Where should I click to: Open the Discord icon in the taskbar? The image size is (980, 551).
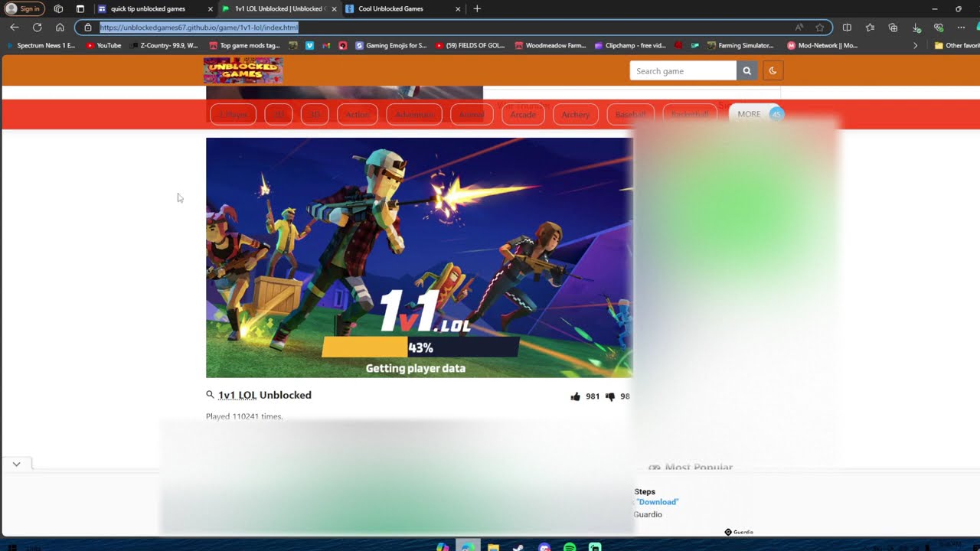pyautogui.click(x=544, y=547)
